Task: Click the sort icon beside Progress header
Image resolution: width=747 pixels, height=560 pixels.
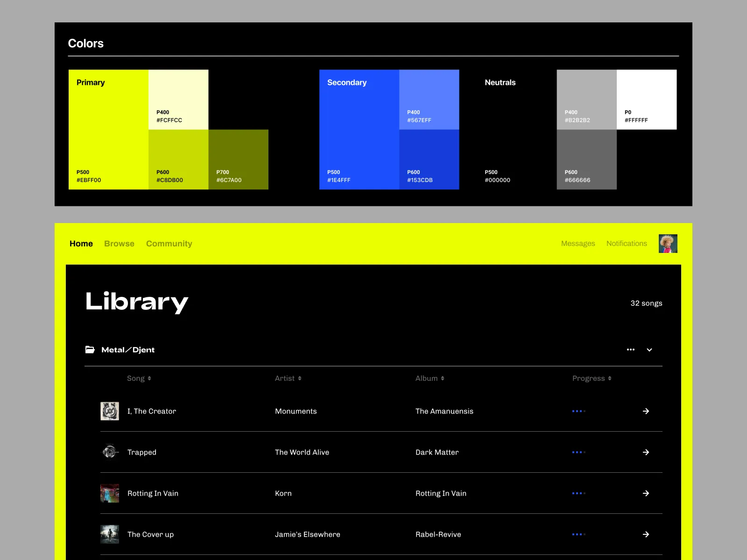Action: click(610, 378)
